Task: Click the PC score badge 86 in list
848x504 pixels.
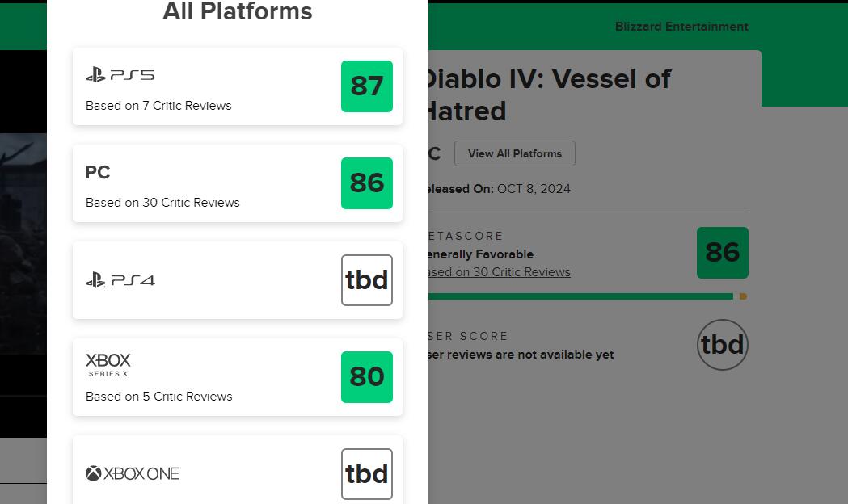Action: click(367, 183)
